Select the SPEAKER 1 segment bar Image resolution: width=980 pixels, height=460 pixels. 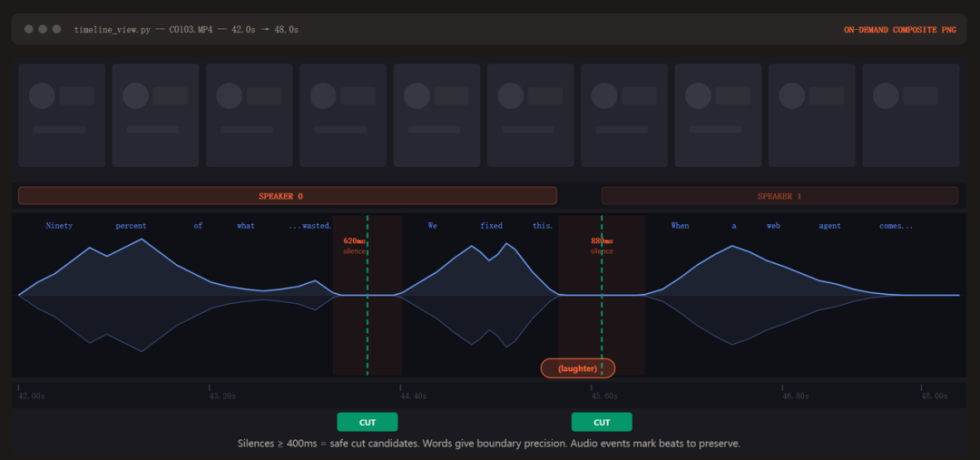click(x=779, y=196)
